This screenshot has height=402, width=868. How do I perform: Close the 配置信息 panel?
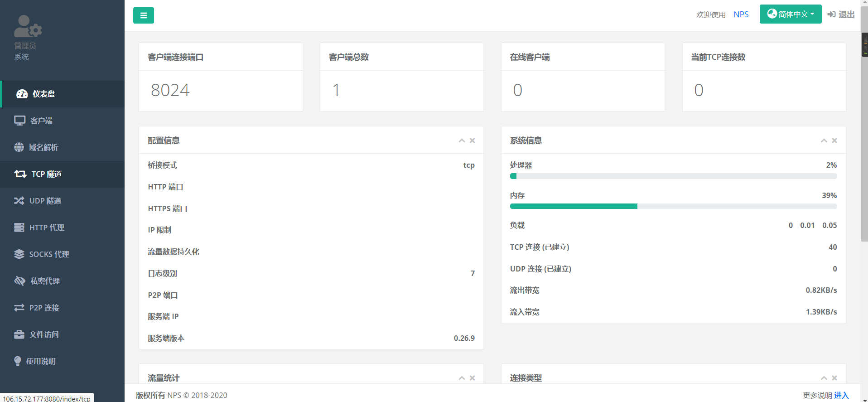tap(472, 140)
